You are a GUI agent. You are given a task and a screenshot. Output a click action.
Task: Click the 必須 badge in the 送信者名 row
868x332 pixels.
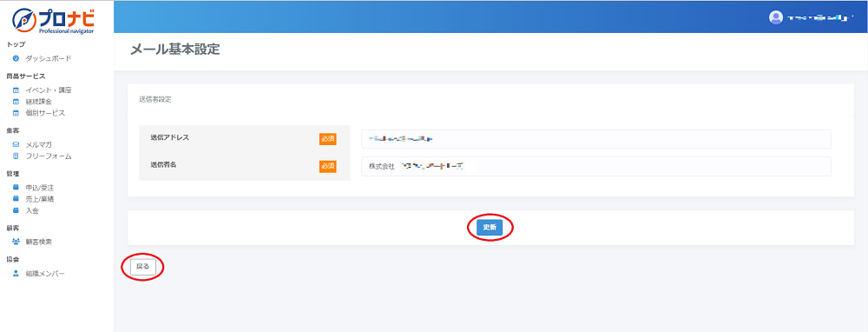click(x=328, y=166)
